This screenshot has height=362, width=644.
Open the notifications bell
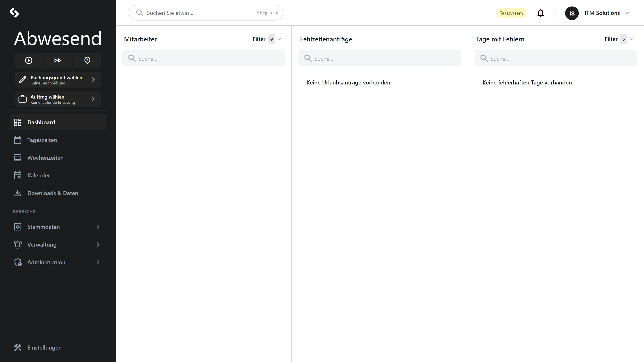pyautogui.click(x=541, y=13)
